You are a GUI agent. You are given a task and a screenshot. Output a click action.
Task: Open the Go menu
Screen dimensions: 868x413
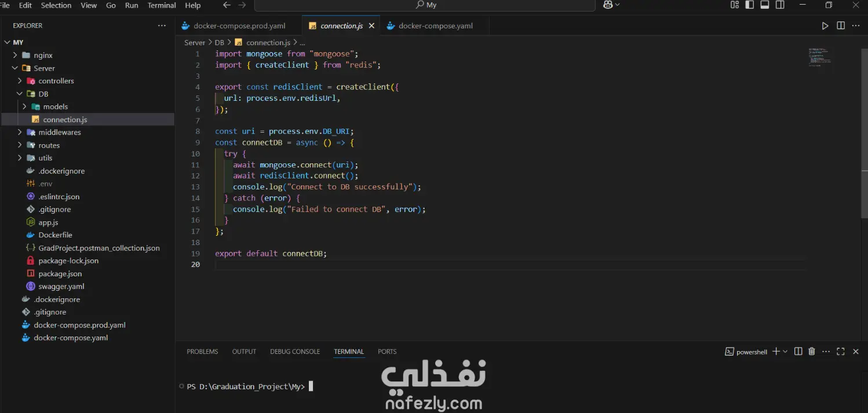(x=111, y=5)
